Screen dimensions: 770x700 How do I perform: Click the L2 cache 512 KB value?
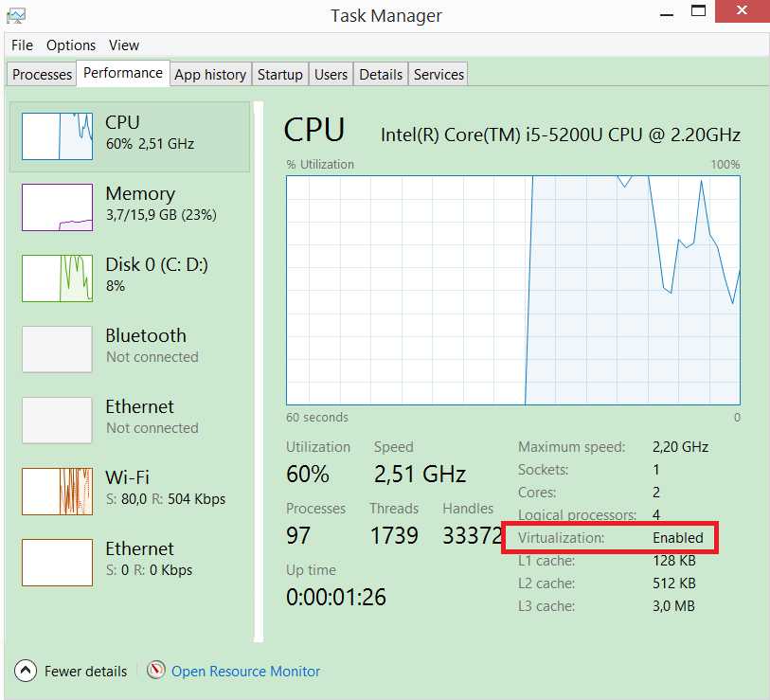click(673, 583)
